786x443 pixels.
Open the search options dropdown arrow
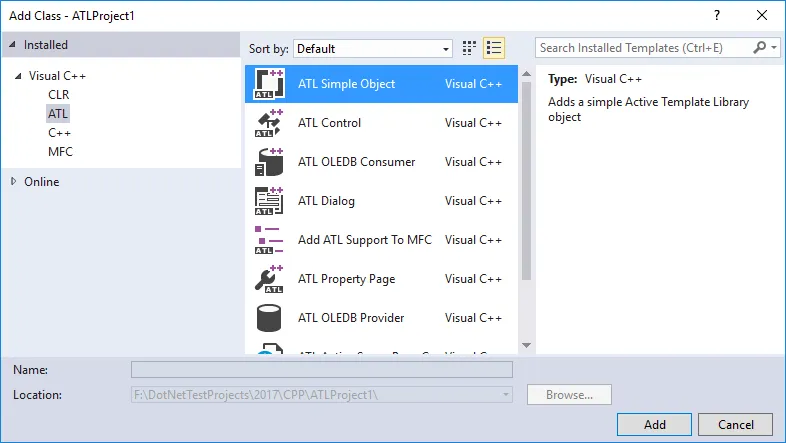click(x=774, y=48)
